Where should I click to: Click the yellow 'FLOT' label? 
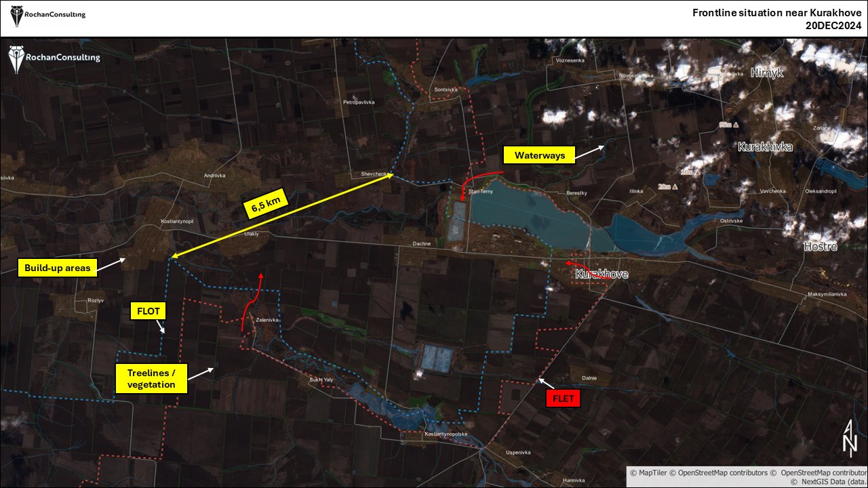[x=147, y=311]
